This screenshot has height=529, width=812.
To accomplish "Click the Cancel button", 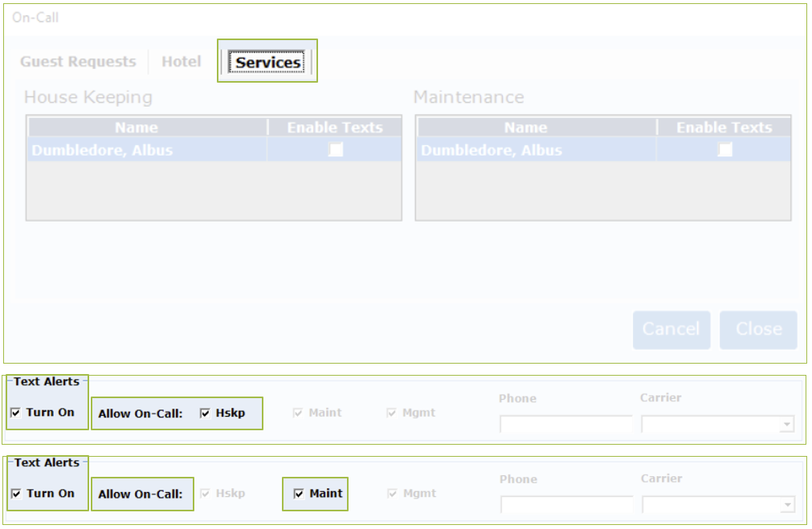I will 671,329.
